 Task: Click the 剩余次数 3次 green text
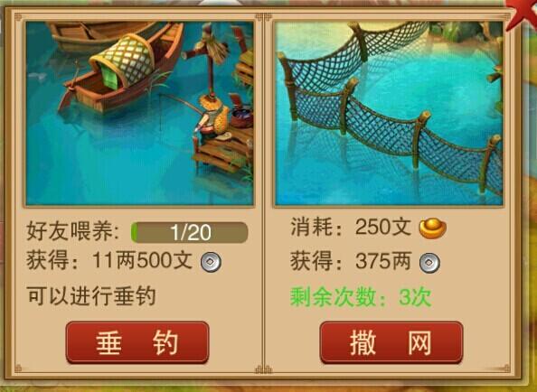point(361,297)
